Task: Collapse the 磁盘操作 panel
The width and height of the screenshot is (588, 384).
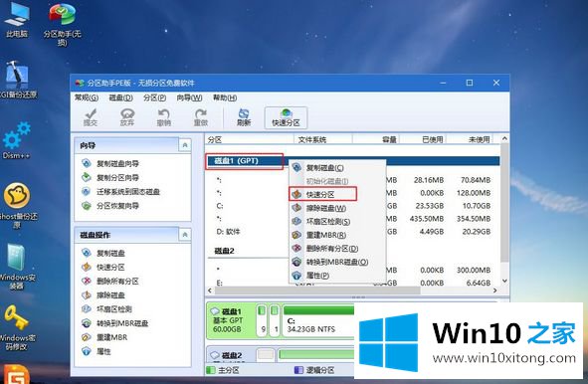Action: (x=185, y=235)
